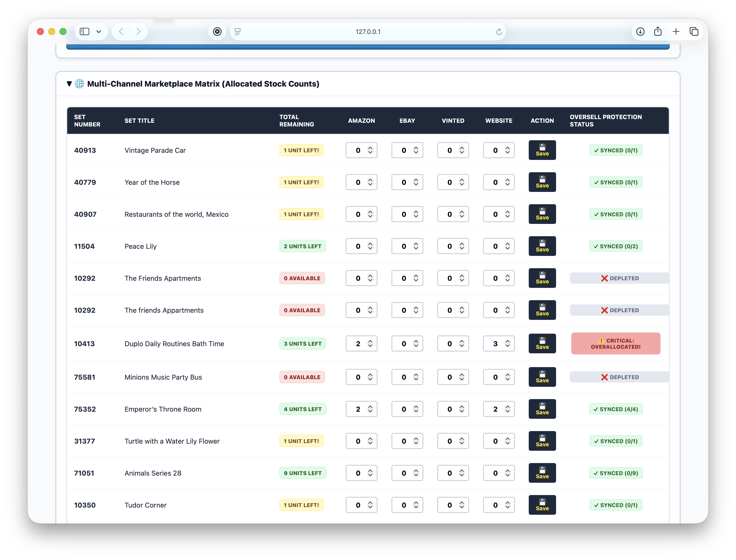Screen dimensions: 736x560
Task: Open the Share icon in toolbar
Action: coord(658,31)
